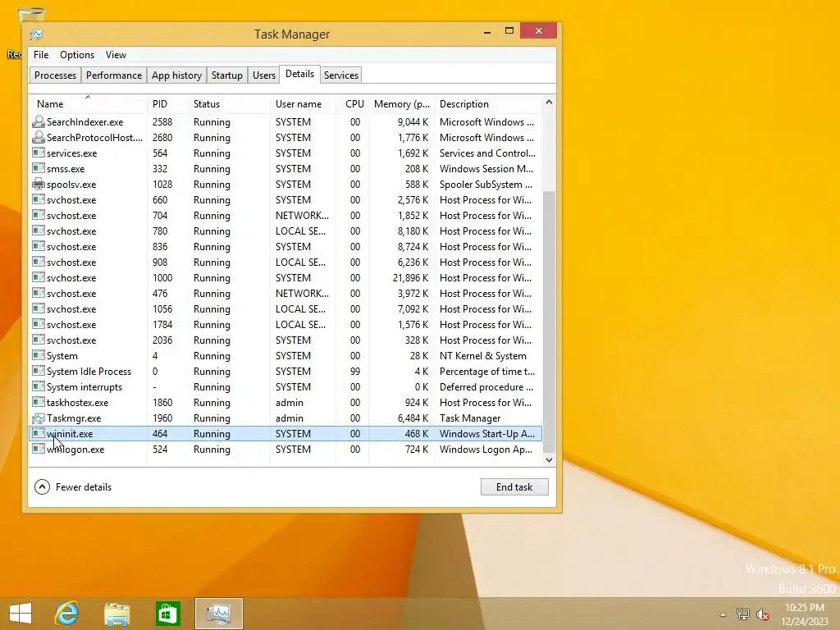
Task: Open the Windows Store taskbar icon
Action: tap(167, 614)
